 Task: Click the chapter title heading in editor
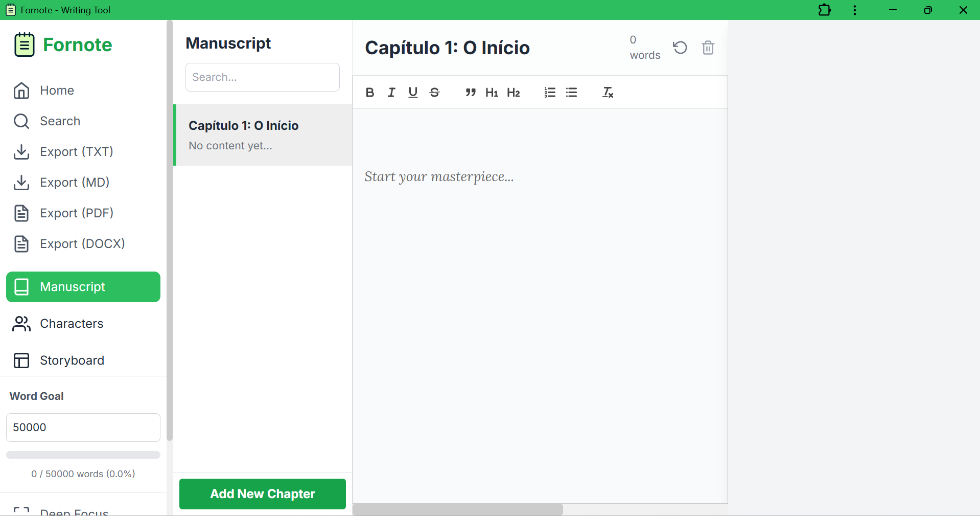coord(448,48)
